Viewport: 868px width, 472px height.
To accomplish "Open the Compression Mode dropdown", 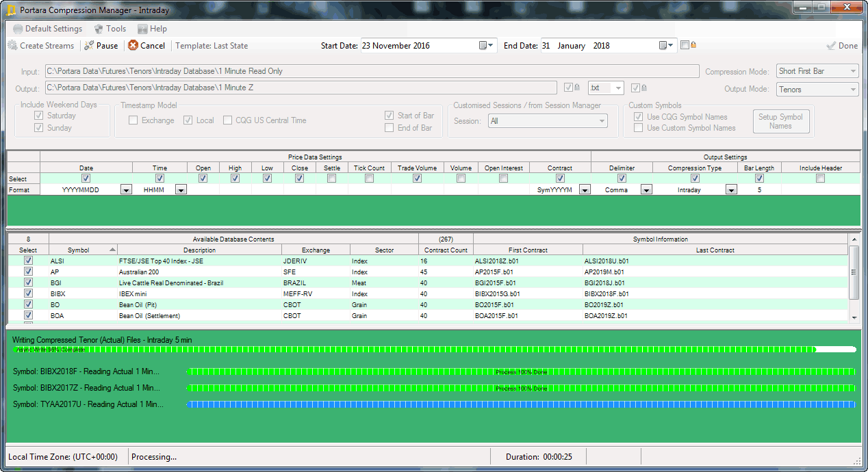I will [x=818, y=71].
